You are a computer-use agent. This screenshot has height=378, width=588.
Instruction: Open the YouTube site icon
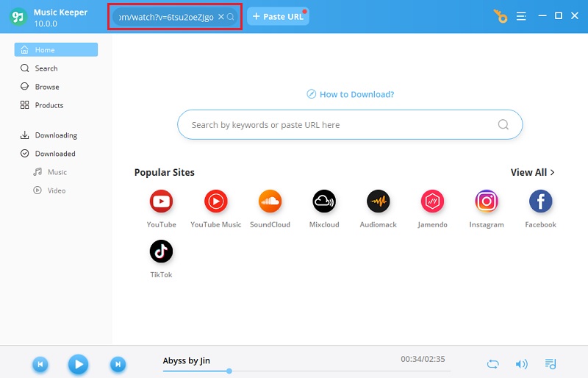[161, 202]
